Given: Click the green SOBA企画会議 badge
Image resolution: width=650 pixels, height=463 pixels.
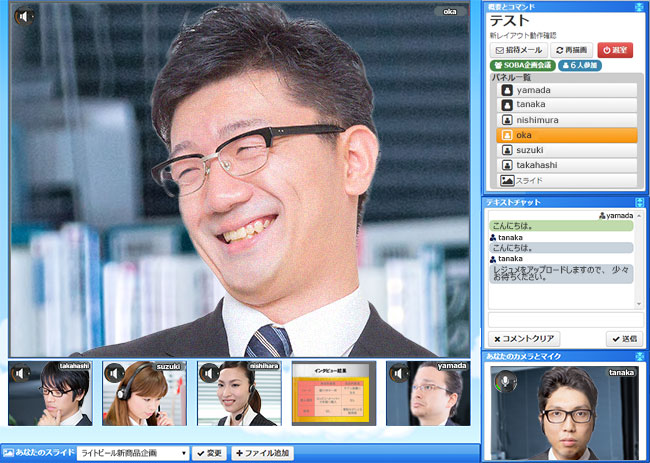Looking at the screenshot, I should point(522,65).
